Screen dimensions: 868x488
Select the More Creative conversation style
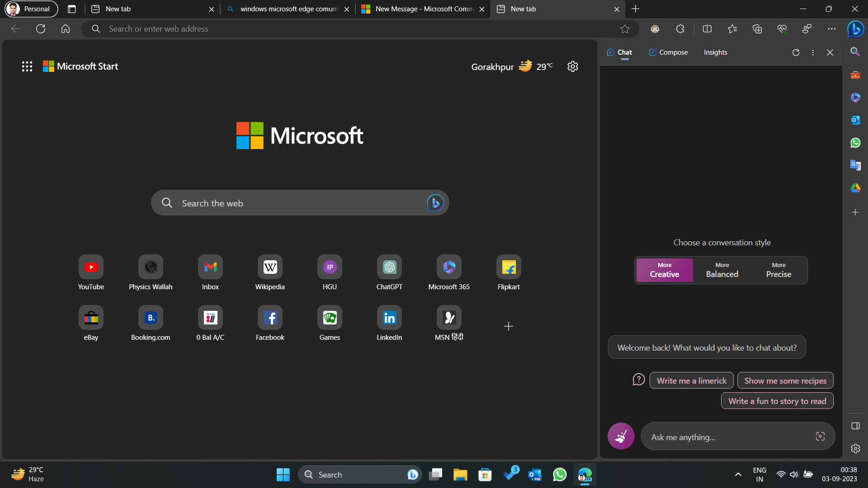coord(664,270)
